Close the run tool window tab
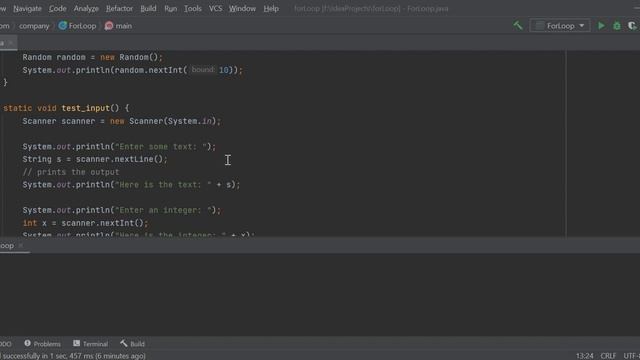 click(21, 245)
